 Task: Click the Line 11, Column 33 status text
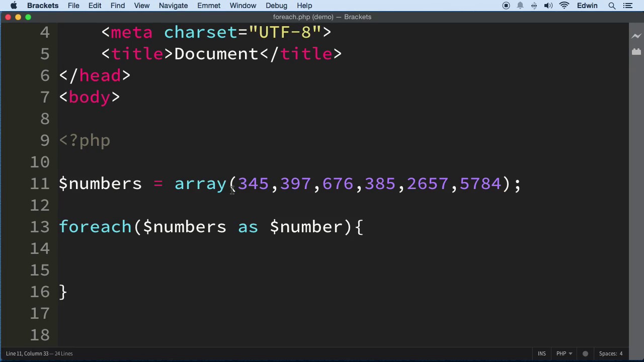click(28, 353)
